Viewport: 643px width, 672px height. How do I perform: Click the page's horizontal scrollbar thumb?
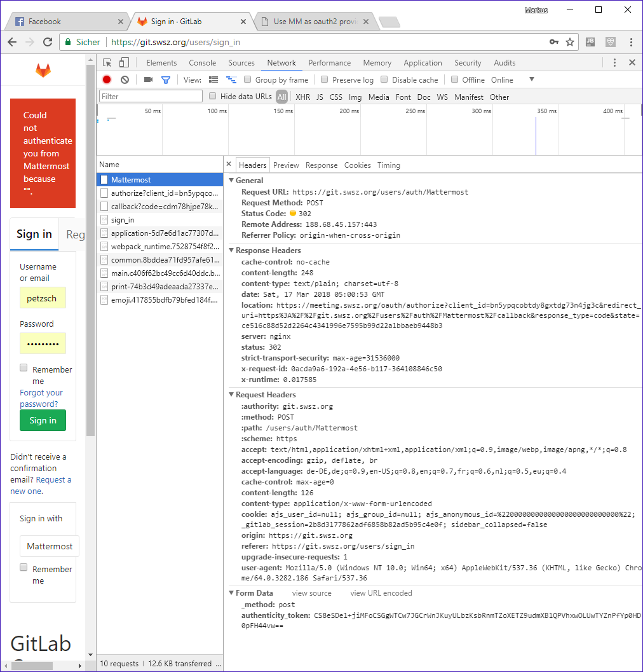pos(32,666)
